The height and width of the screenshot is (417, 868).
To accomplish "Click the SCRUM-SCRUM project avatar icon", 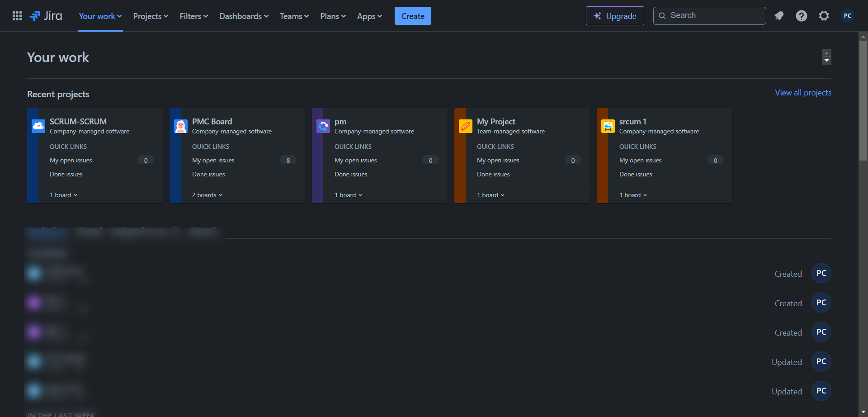I will click(x=38, y=126).
